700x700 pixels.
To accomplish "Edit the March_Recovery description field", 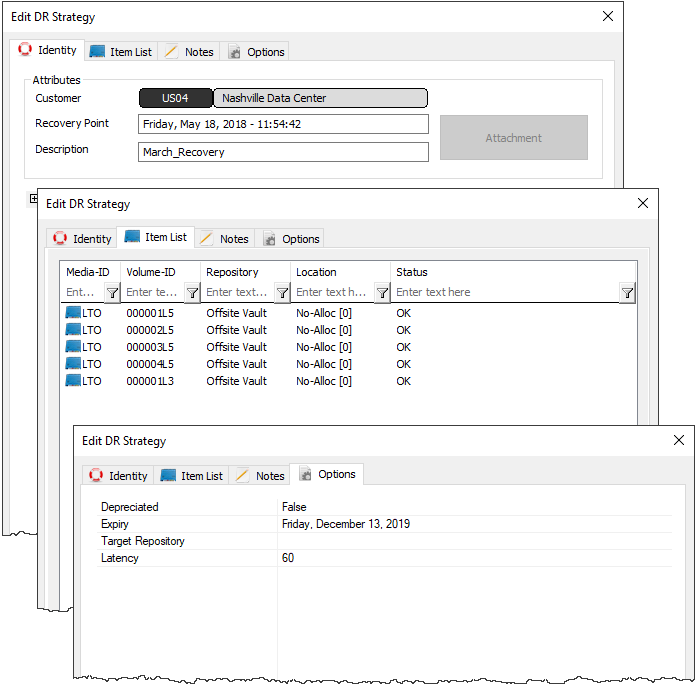I will pos(283,152).
